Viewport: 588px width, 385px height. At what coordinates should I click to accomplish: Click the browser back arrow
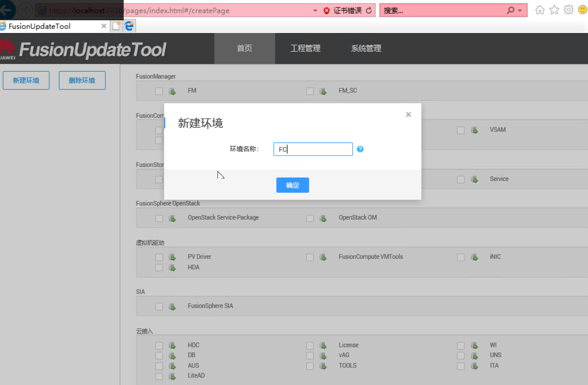coord(7,10)
